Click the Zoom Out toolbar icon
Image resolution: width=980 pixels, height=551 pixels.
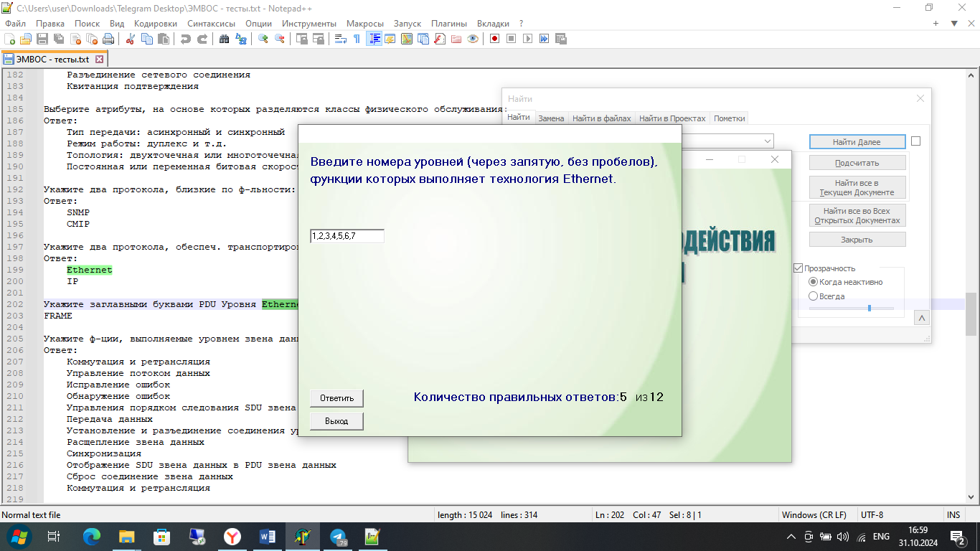coord(279,39)
